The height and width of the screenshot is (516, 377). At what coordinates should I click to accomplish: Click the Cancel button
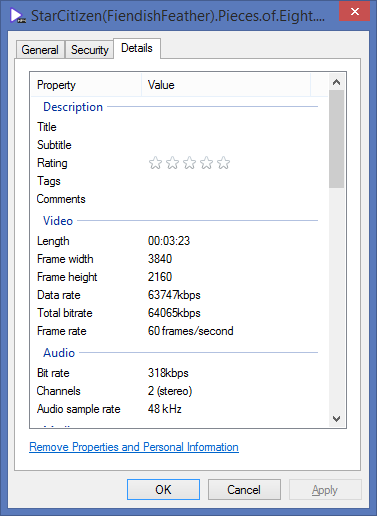tap(244, 490)
